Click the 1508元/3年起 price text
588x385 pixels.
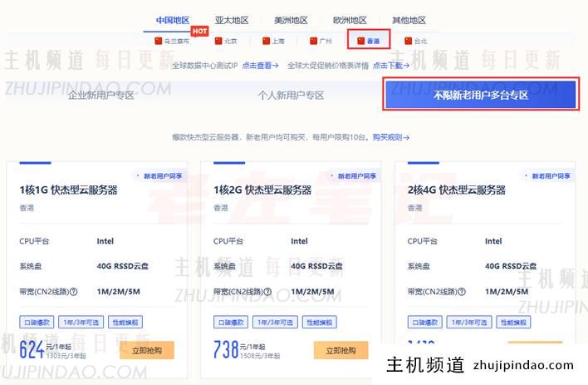(260, 355)
